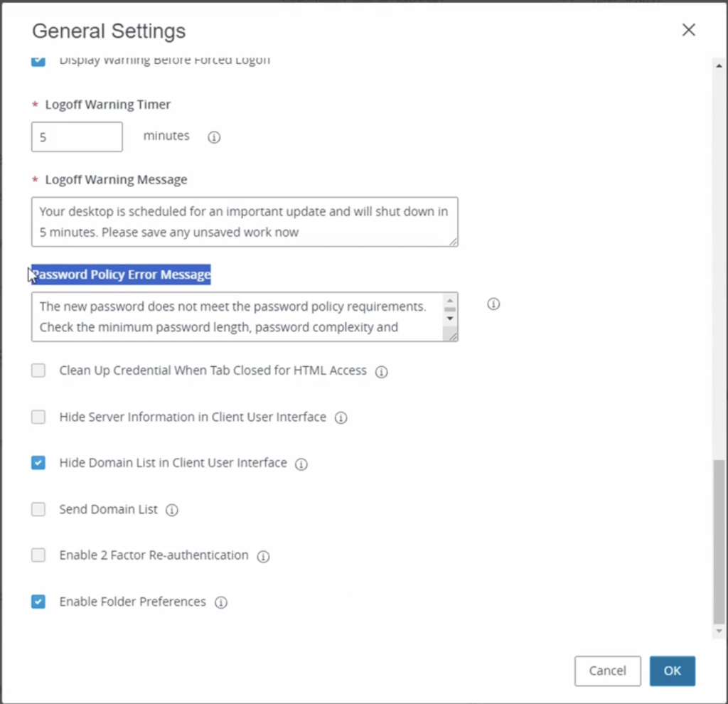Enable Clean Up Credential When Tab Closed checkbox

tap(38, 370)
